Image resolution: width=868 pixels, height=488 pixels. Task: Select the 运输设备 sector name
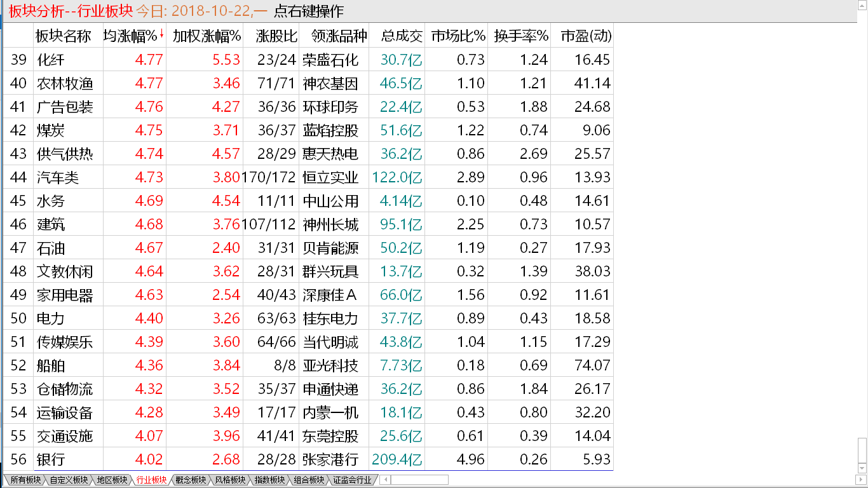65,412
